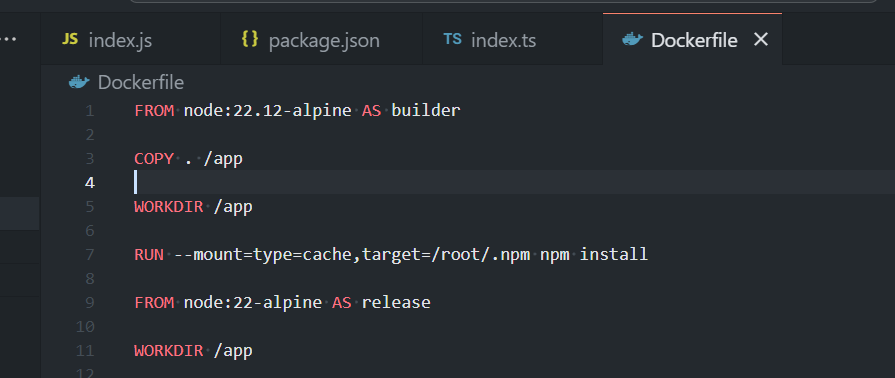
Task: Click the word npm before install
Action: [x=555, y=255]
